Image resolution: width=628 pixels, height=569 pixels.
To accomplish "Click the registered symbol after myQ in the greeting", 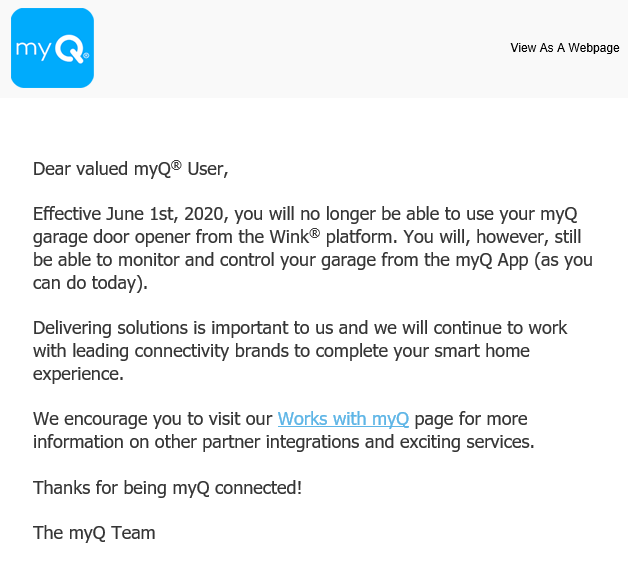I will click(x=177, y=165).
